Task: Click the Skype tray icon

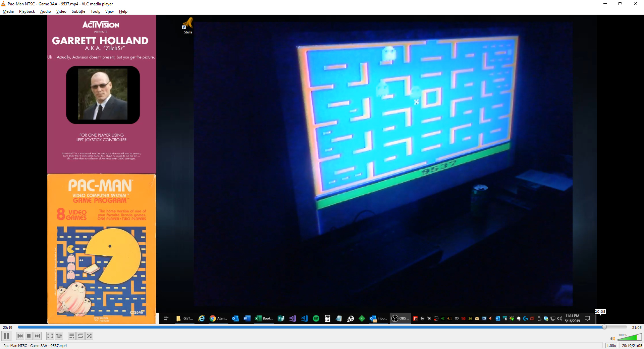Action: pos(546,318)
